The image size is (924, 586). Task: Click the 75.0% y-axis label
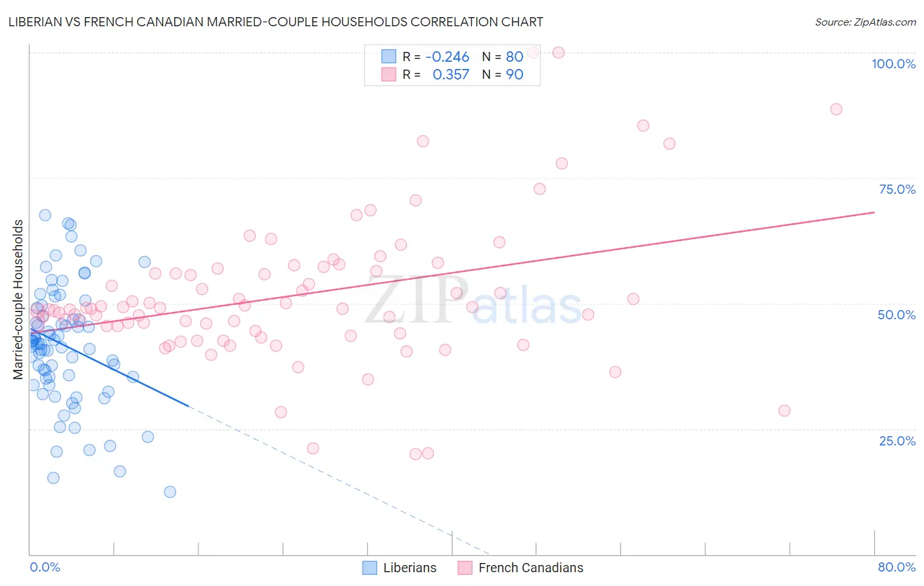(x=897, y=189)
